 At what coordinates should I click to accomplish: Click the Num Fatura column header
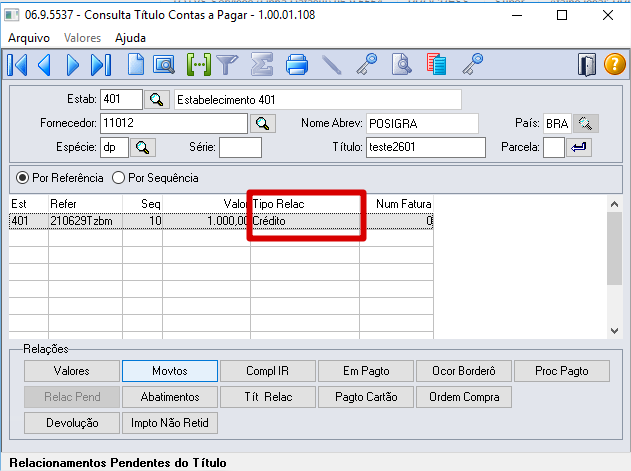click(x=396, y=204)
